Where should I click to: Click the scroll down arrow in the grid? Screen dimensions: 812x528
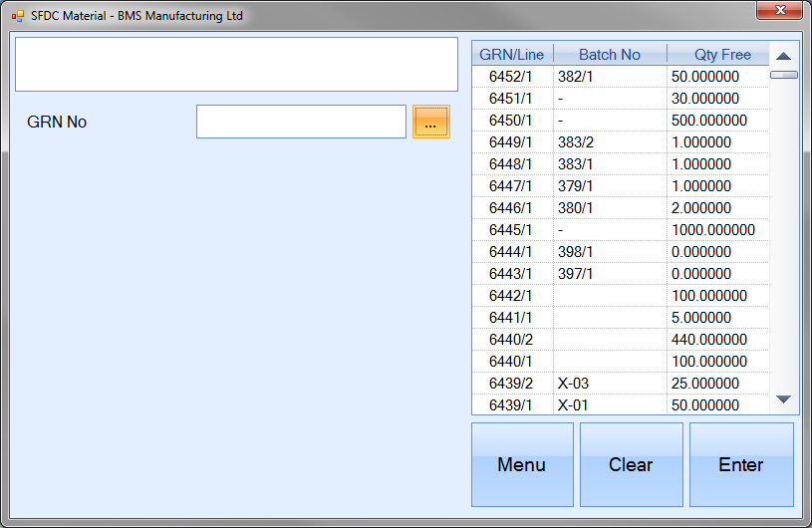click(x=783, y=399)
